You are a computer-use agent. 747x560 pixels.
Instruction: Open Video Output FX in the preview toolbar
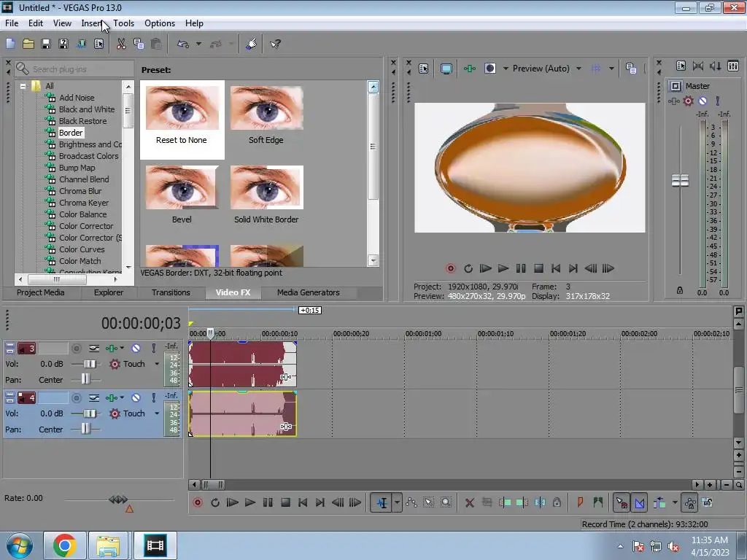[x=470, y=69]
